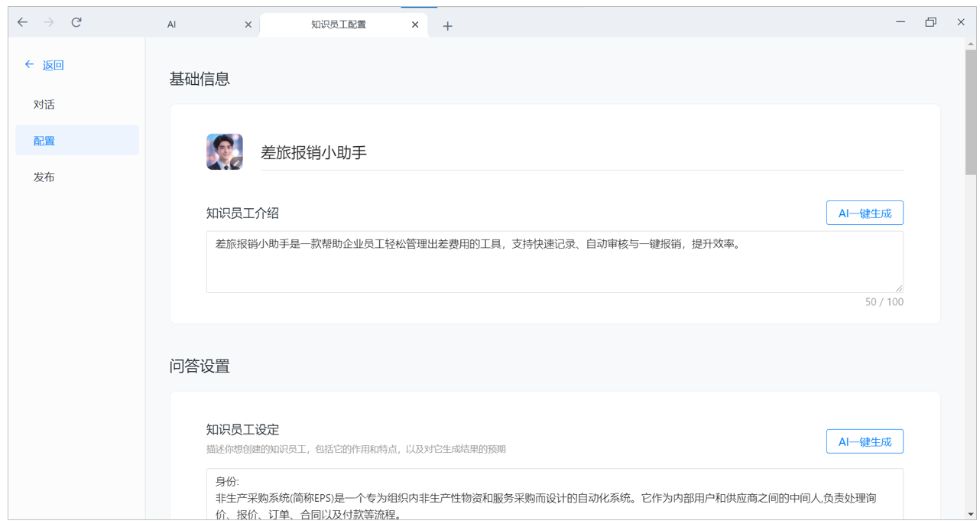This screenshot has height=524, width=980.
Task: Restore the window size
Action: (930, 22)
